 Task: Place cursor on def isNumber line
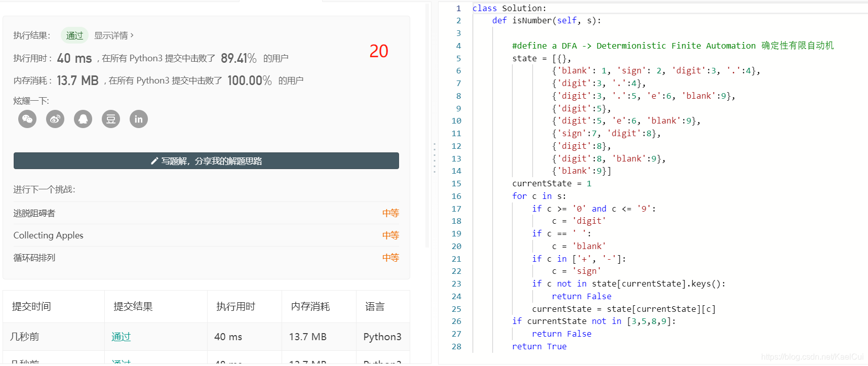click(547, 20)
